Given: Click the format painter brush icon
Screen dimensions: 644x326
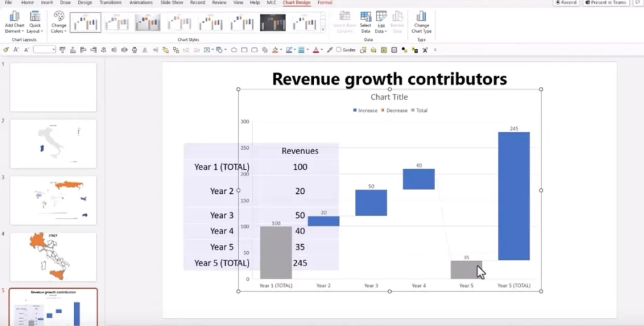Looking at the screenshot, I should 6,50.
